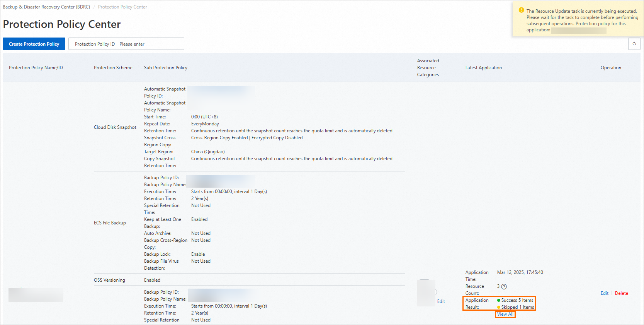This screenshot has width=644, height=325.
Task: Focus the Please enter search field
Action: pyautogui.click(x=150, y=44)
